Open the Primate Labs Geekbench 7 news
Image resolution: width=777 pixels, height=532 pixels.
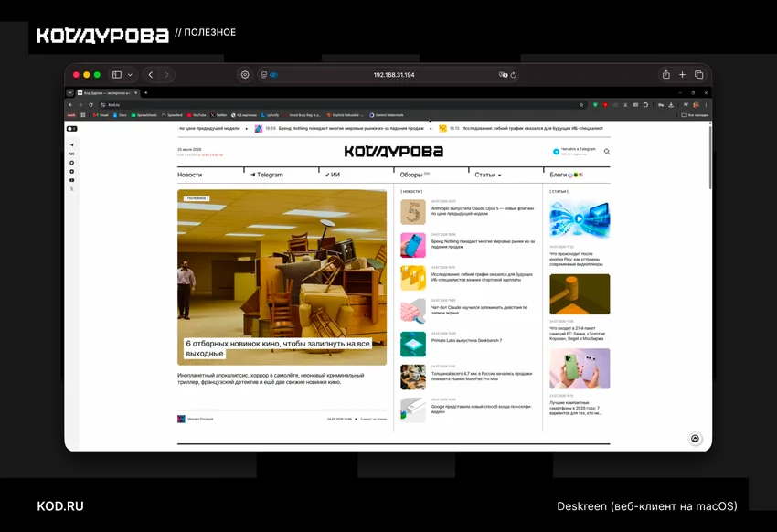pyautogui.click(x=466, y=341)
